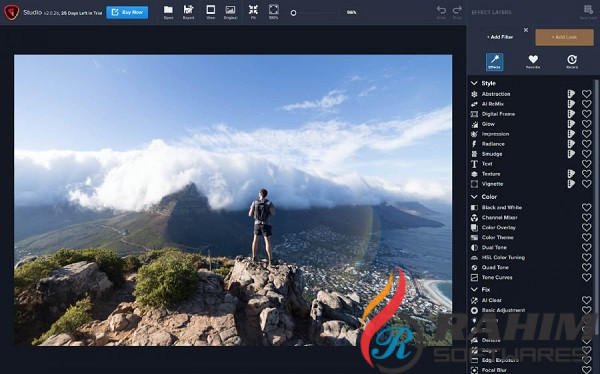Open an image with the Open folder icon
The width and height of the screenshot is (600, 374).
click(168, 12)
